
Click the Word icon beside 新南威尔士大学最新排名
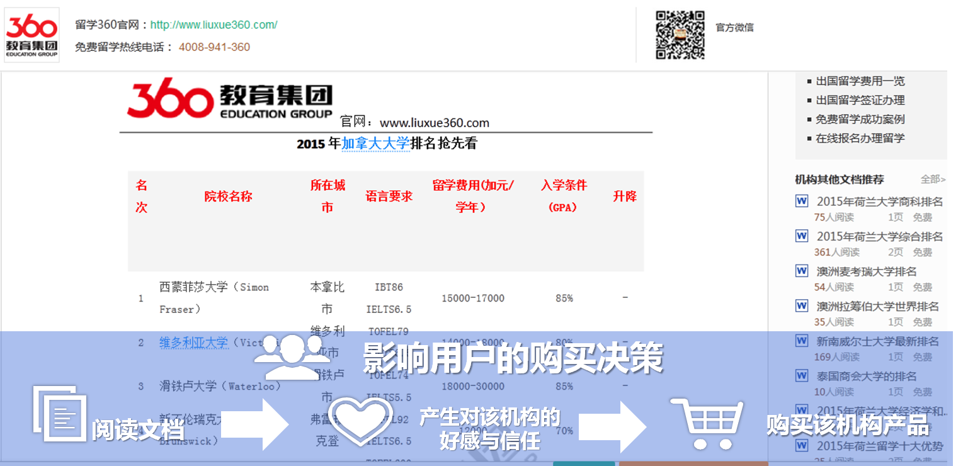click(x=802, y=341)
